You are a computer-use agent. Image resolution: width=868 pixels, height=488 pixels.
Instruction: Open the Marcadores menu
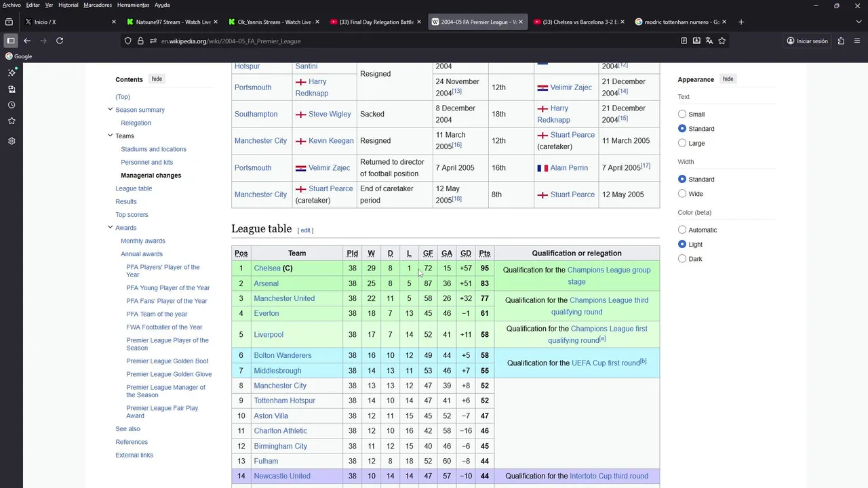(x=98, y=5)
